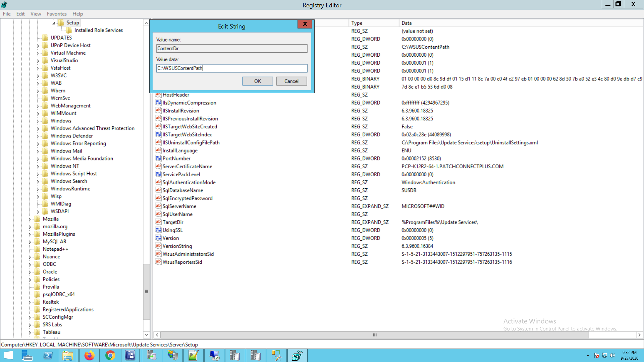The image size is (644, 362).
Task: Click the Installed Role Services folder icon
Action: (69, 30)
